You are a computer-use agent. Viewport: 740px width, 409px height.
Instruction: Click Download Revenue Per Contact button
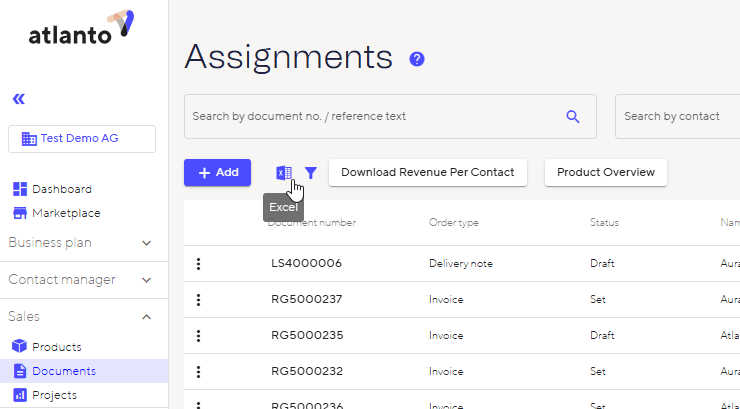tap(427, 172)
